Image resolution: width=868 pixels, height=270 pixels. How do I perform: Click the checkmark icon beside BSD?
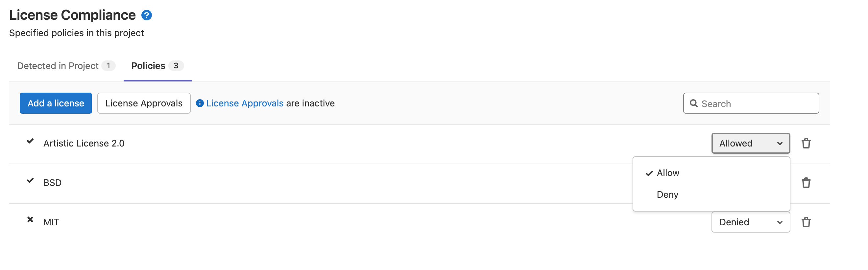30,180
